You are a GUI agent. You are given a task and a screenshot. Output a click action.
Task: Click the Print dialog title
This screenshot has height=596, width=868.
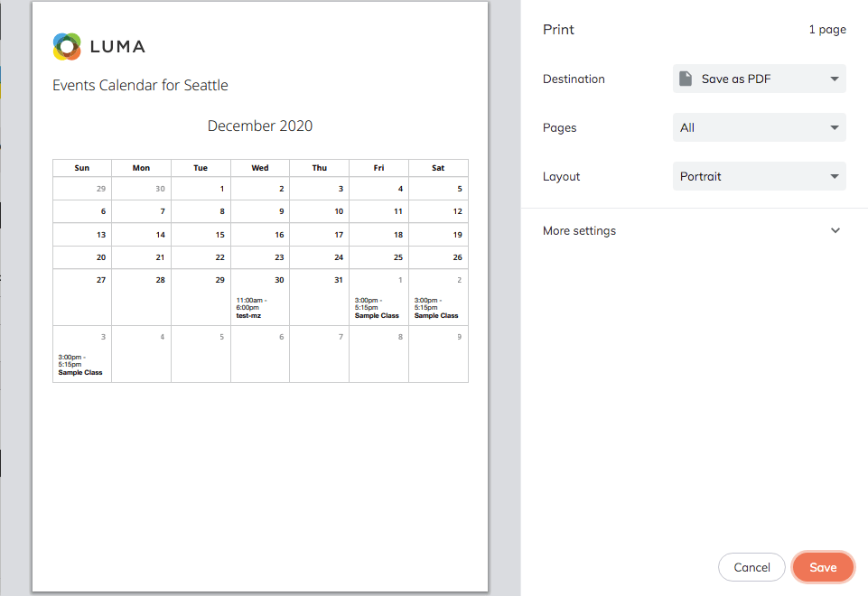558,29
